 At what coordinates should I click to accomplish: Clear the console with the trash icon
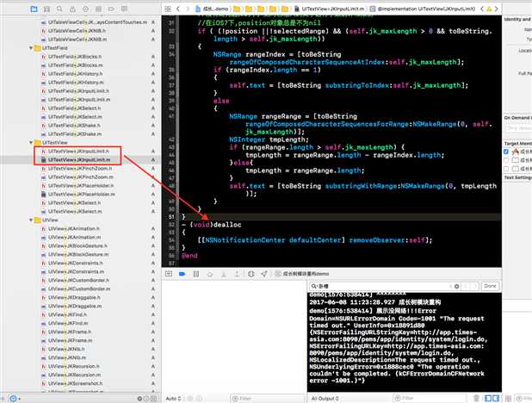[x=476, y=398]
